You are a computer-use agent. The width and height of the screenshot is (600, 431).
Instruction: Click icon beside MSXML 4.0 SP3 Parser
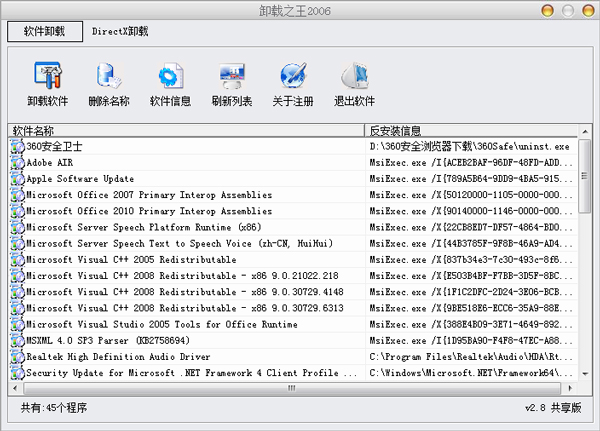(18, 340)
